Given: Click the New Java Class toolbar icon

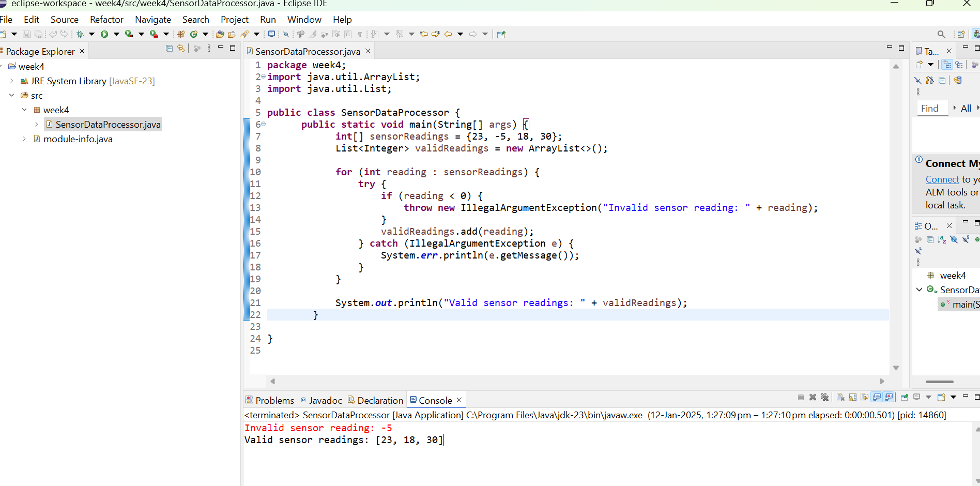Looking at the screenshot, I should click(x=194, y=34).
